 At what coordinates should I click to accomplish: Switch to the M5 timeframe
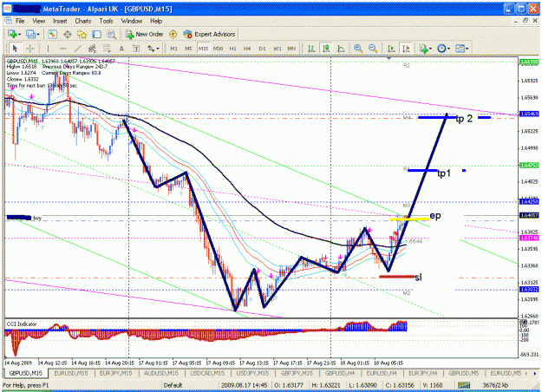pyautogui.click(x=188, y=49)
